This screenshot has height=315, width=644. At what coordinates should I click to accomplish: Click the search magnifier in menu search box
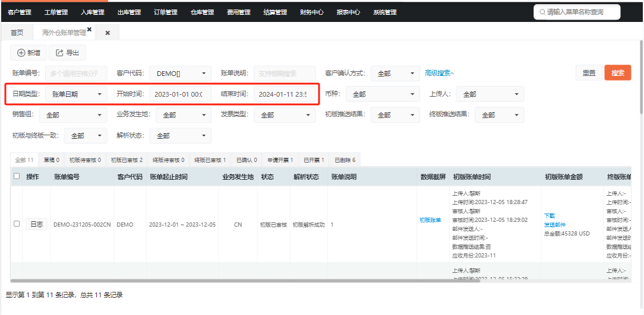coord(542,12)
